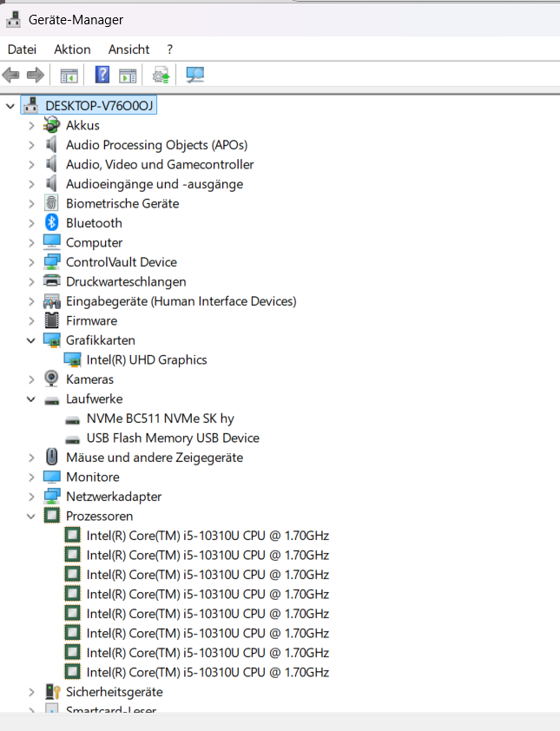Click the Bluetooth symbol icon

[x=52, y=222]
